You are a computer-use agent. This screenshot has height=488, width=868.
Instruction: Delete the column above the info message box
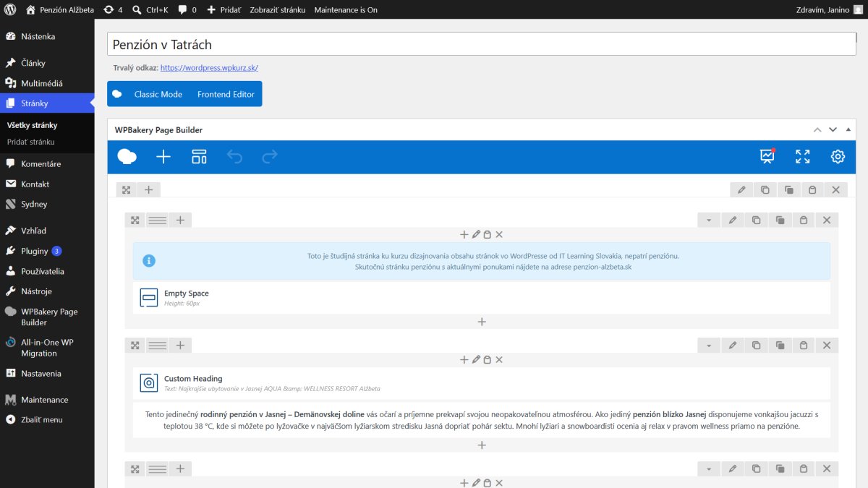[x=499, y=235]
